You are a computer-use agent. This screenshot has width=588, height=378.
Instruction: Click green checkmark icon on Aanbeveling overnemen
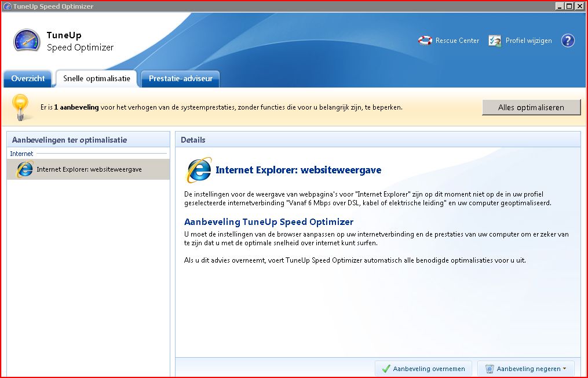point(386,369)
